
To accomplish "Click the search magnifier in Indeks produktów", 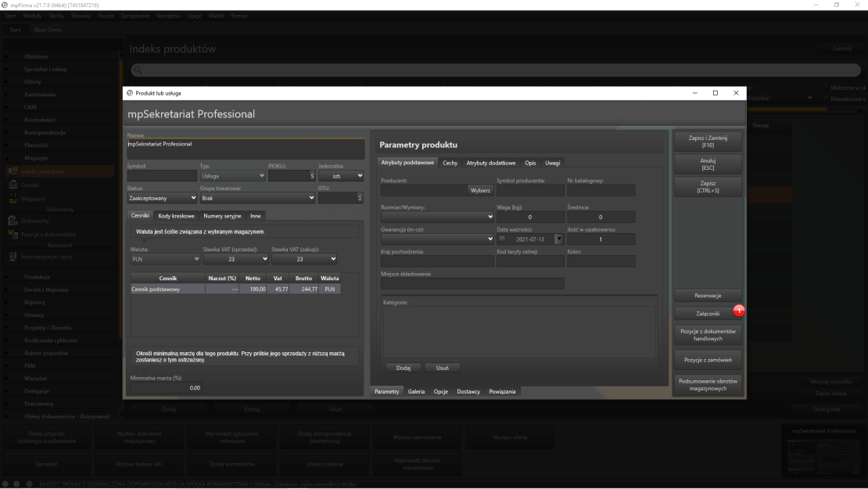I will coord(138,70).
